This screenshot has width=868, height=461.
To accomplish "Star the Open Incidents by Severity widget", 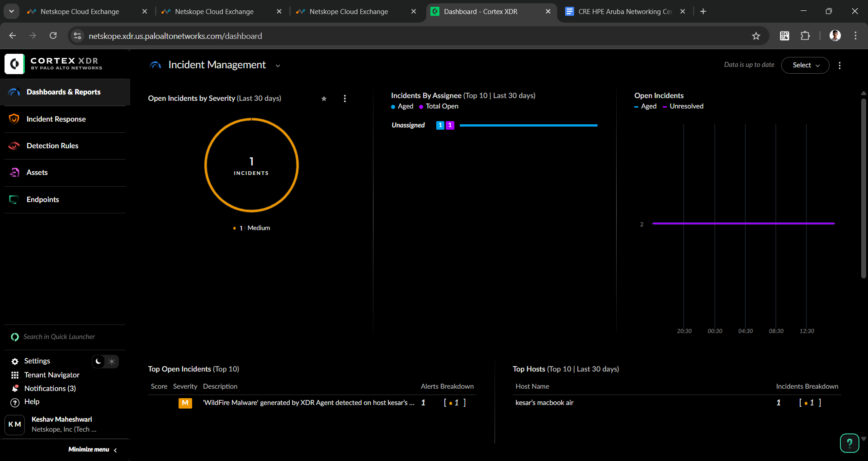I will point(324,99).
